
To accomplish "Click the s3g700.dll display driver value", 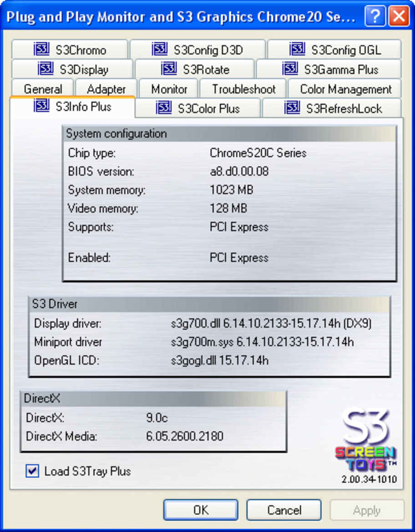I will pos(271,323).
